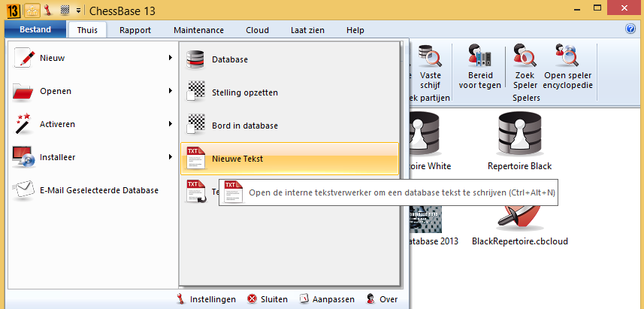Click the Bereid voor tegen button
Viewport: 644px width, 309px height.
[x=479, y=67]
